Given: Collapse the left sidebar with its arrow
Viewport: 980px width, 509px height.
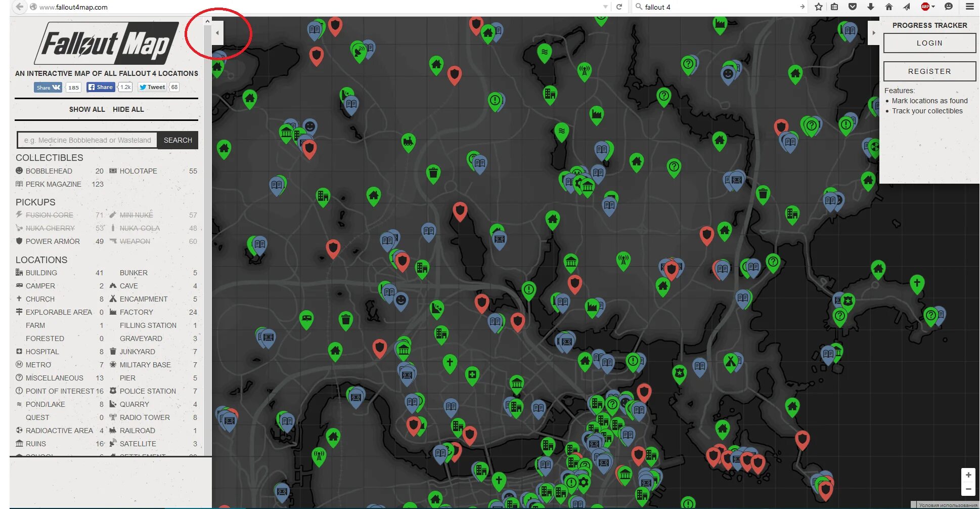Looking at the screenshot, I should click(x=217, y=33).
